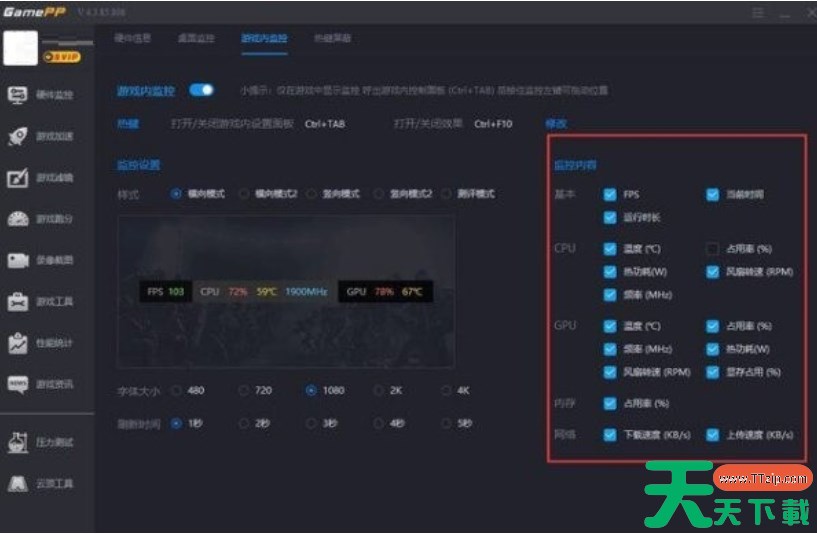
Task: Open the hamburger menu in the title bar
Action: point(758,13)
